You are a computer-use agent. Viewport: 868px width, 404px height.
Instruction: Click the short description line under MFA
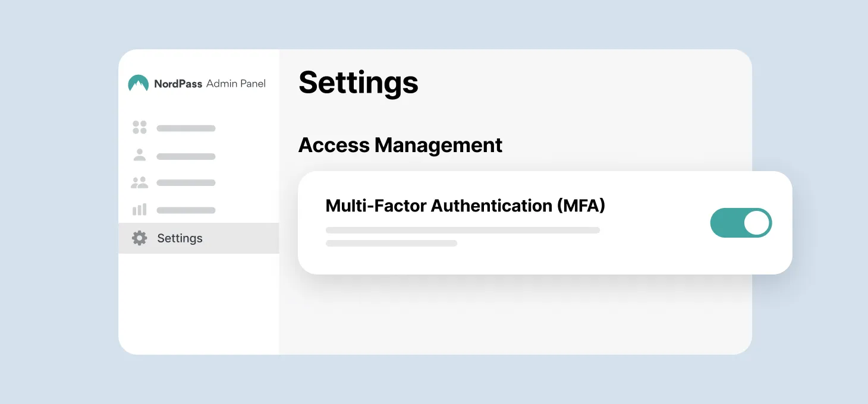(391, 243)
